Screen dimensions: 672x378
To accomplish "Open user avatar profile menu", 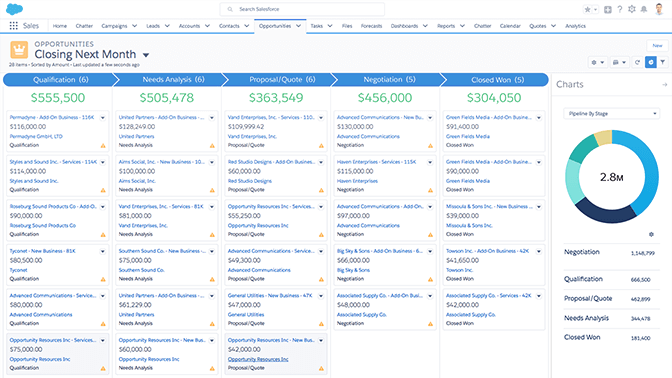I will click(x=659, y=9).
